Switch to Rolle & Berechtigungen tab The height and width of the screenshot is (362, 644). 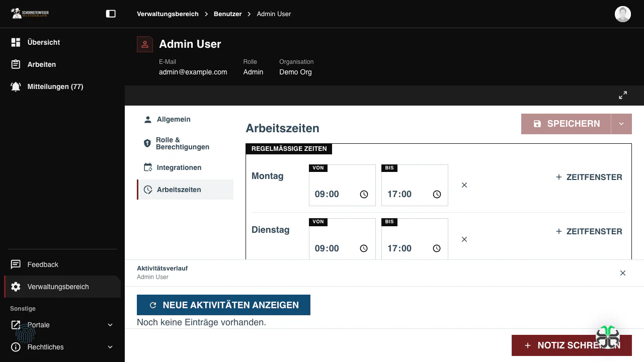tap(185, 143)
